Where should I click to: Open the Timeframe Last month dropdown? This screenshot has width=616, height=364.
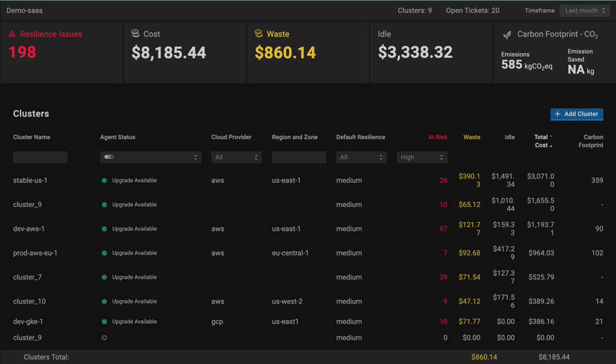585,11
